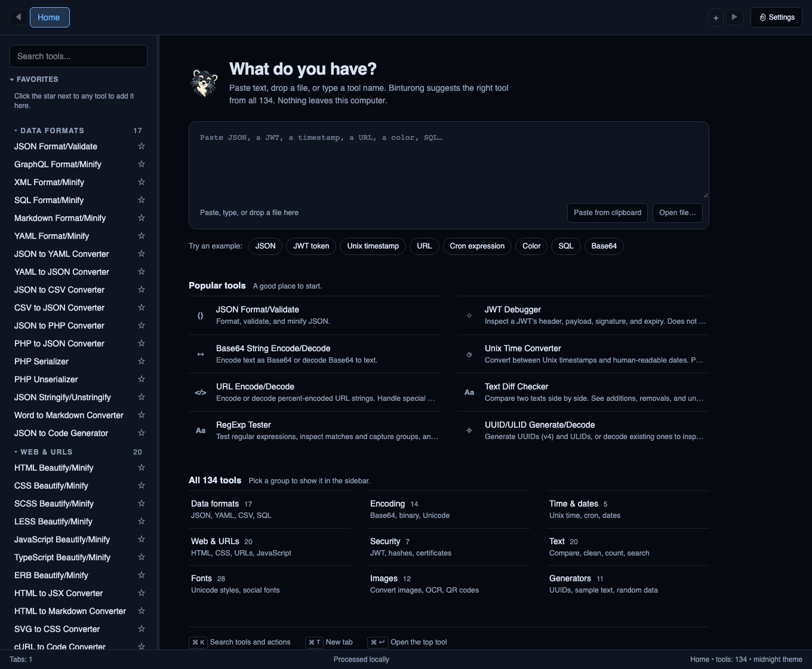
Task: Select JSON to CSV Converter in sidebar
Action: coord(59,290)
